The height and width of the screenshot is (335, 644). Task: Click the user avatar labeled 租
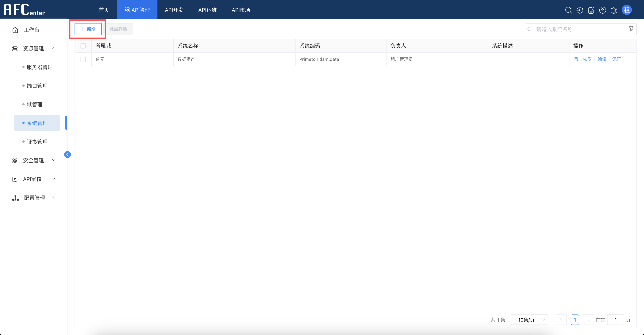tap(627, 10)
